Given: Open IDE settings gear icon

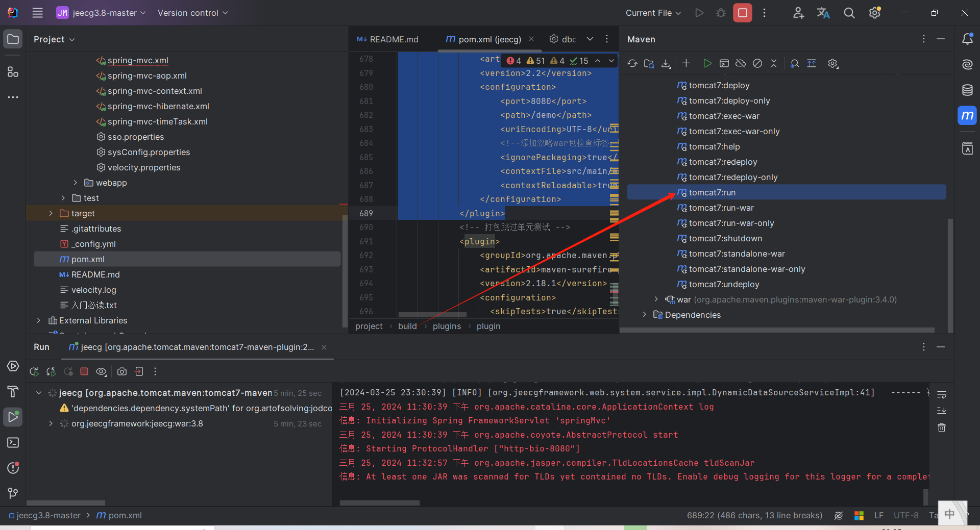Looking at the screenshot, I should (x=875, y=13).
